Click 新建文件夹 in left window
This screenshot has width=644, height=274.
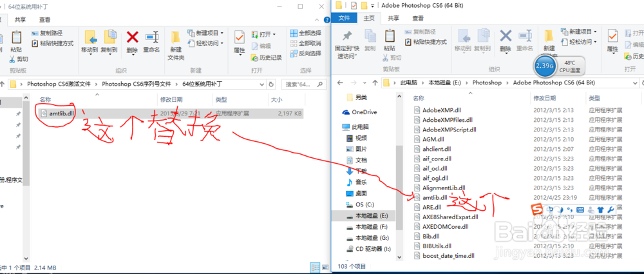(176, 45)
